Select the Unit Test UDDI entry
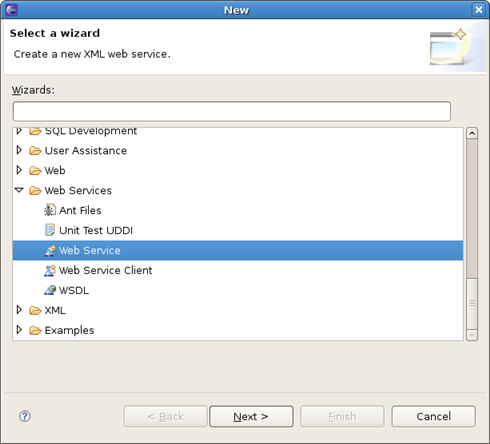Screen dimensions: 490x444 96,231
